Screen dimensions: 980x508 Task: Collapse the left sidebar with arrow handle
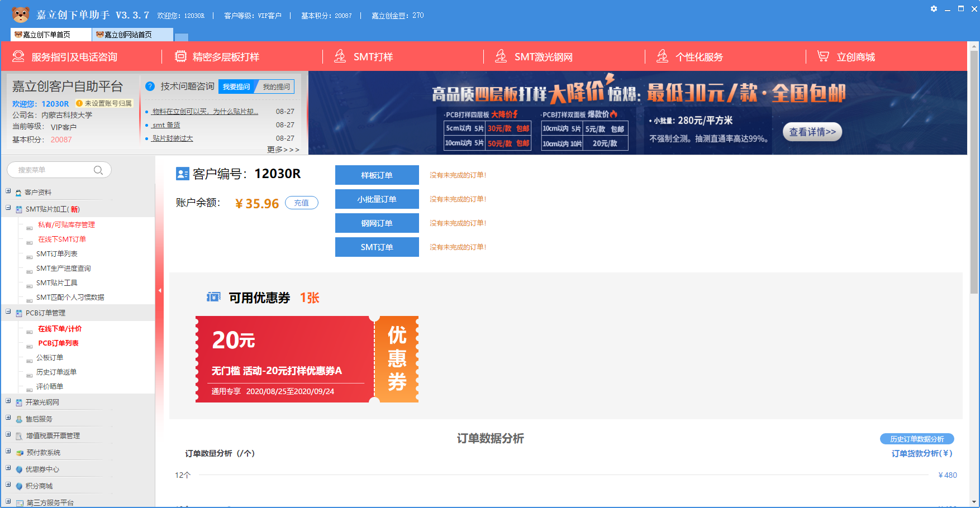click(x=160, y=290)
